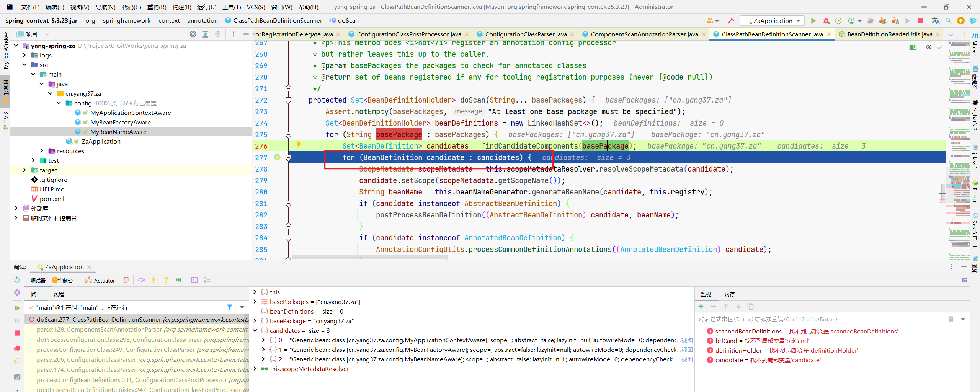
Task: Open debugger settings purple gear icon
Action: [x=17, y=292]
